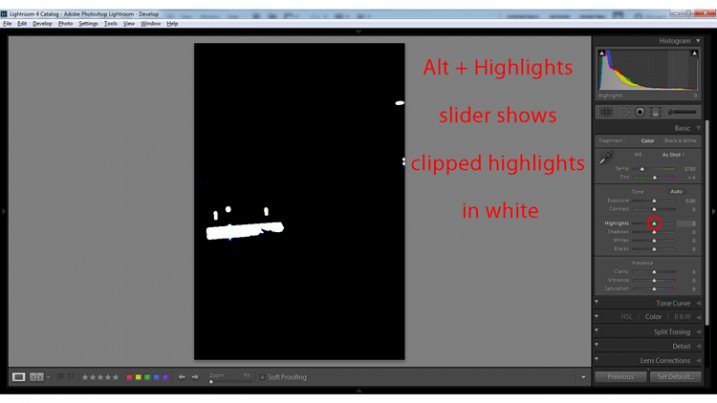
Task: Expand the Tone Curve panel
Action: coord(672,303)
